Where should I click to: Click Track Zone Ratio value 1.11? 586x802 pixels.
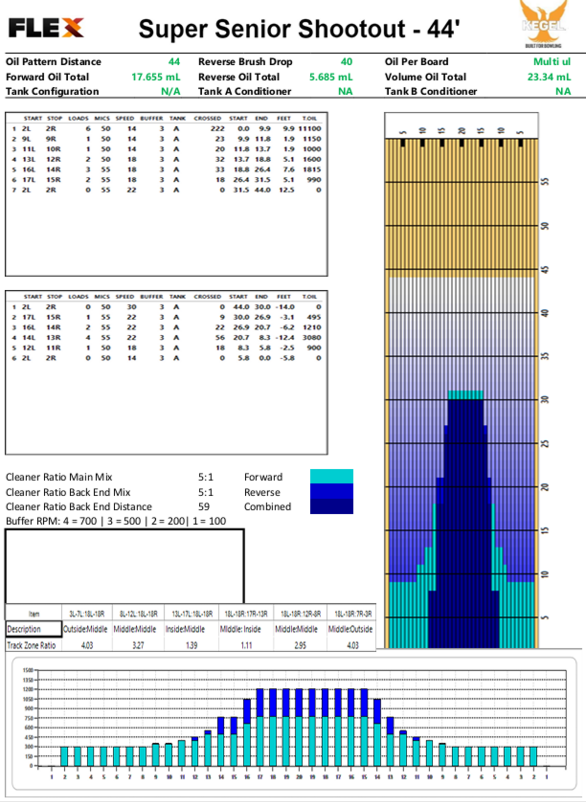246,645
